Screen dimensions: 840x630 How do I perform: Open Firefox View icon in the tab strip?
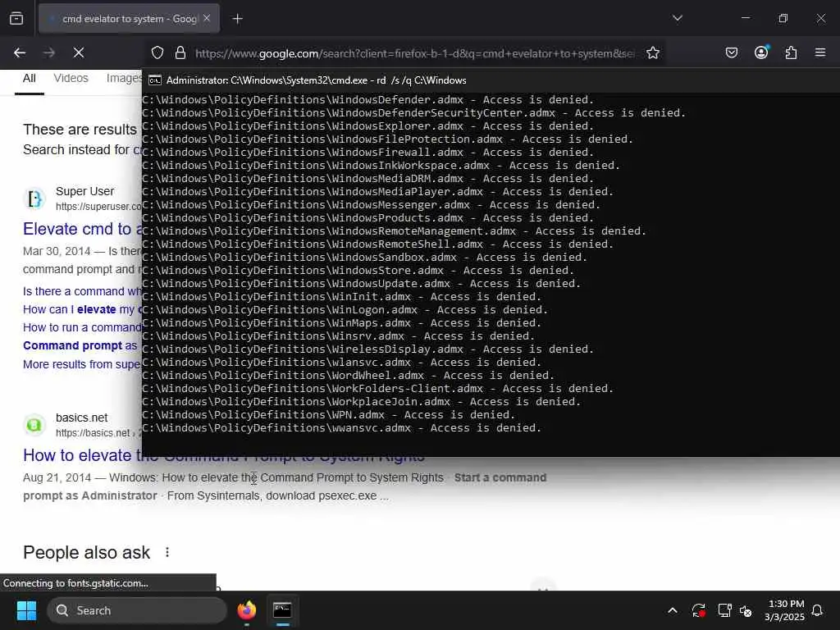point(16,19)
